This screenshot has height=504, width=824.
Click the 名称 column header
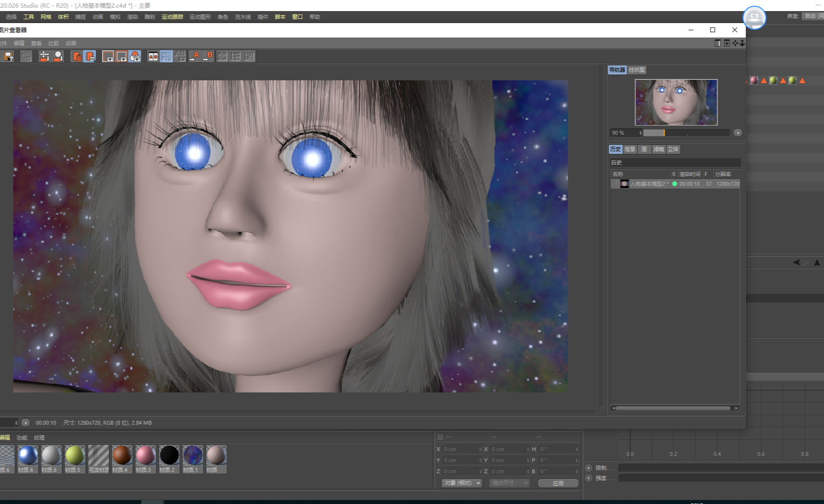[x=640, y=174]
